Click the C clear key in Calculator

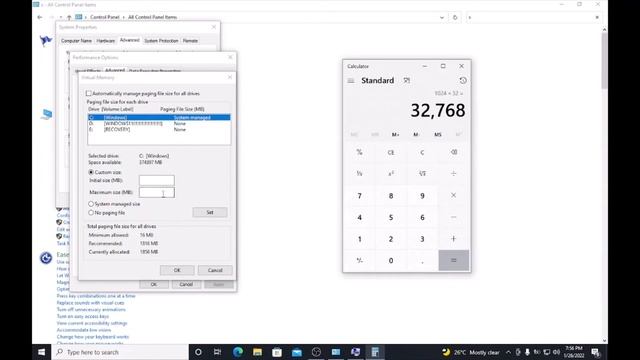click(x=422, y=152)
